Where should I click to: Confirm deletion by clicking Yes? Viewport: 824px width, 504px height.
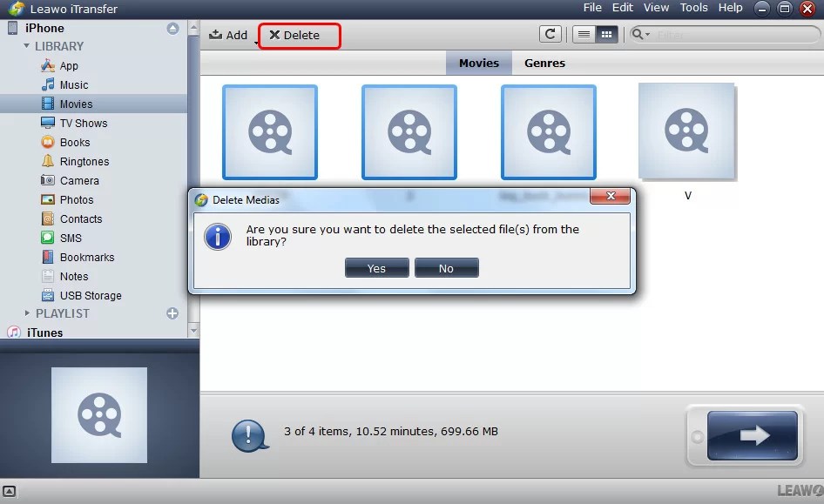tap(376, 267)
